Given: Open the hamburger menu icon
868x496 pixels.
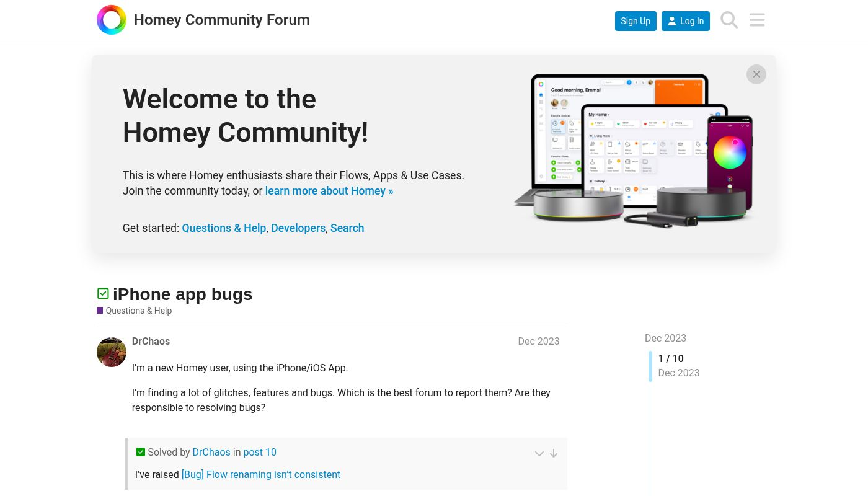Looking at the screenshot, I should coord(757,20).
